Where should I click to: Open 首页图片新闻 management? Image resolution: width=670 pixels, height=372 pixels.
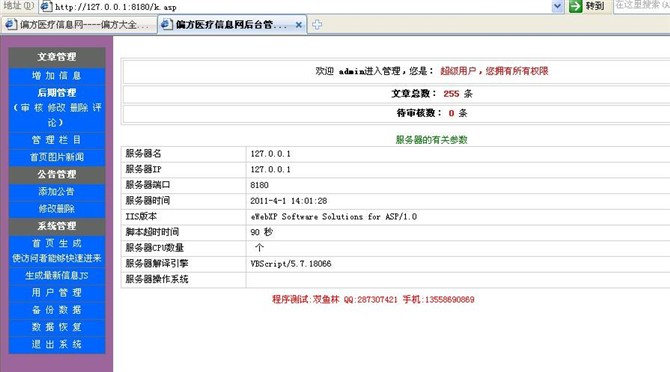(57, 157)
